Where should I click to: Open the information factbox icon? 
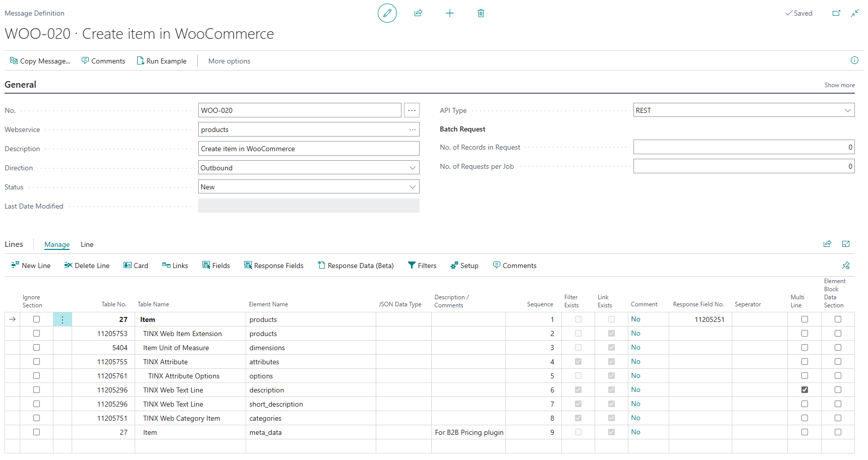click(x=854, y=60)
